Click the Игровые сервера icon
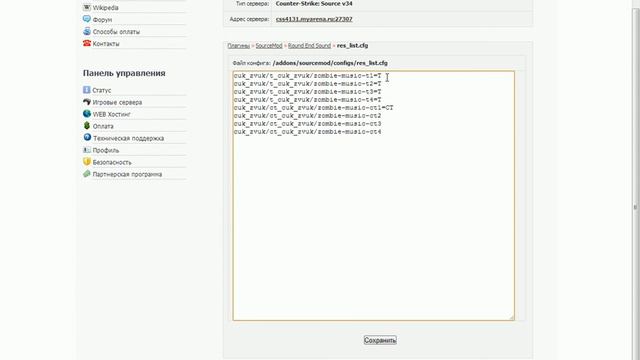This screenshot has height=360, width=640. coord(87,102)
